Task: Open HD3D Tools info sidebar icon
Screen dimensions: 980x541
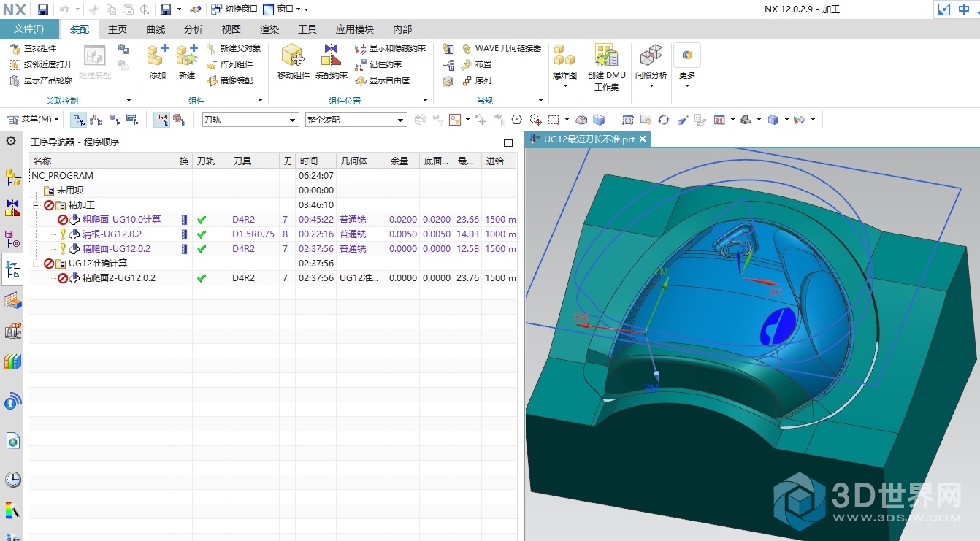Action: point(12,401)
